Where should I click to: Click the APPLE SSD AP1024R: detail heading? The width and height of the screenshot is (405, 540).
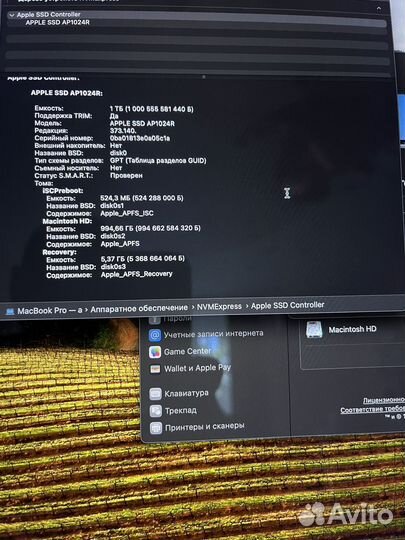coord(66,93)
